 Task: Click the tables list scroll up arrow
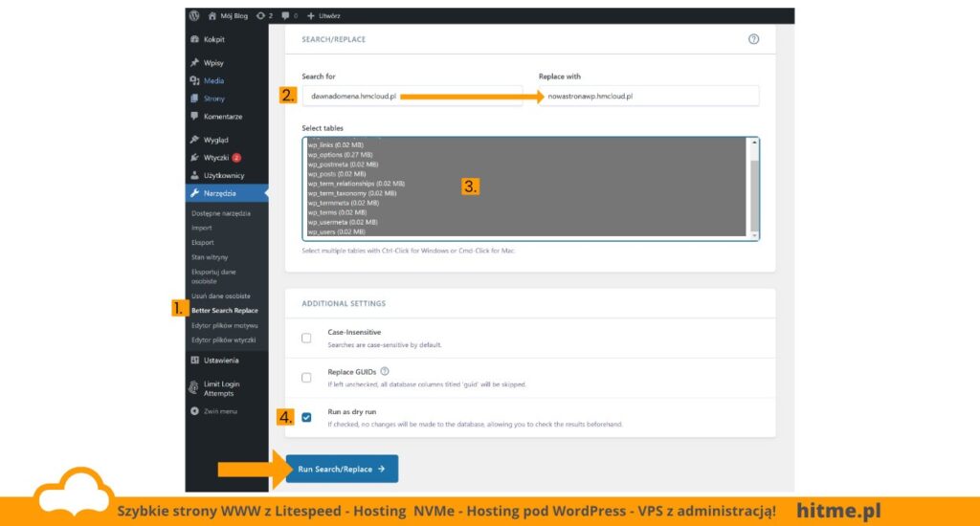(754, 142)
